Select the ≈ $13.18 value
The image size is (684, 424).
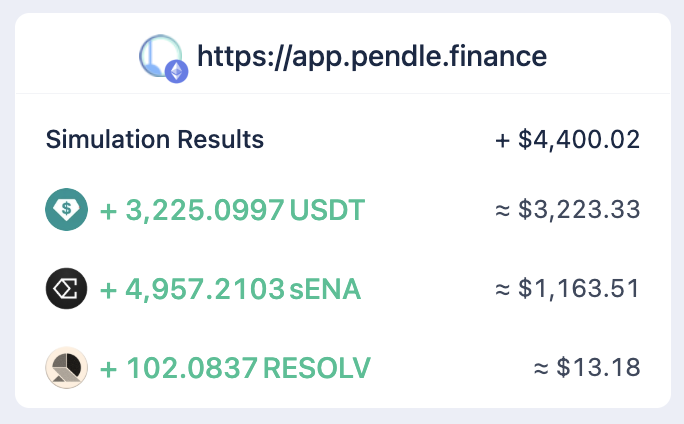[x=588, y=368]
